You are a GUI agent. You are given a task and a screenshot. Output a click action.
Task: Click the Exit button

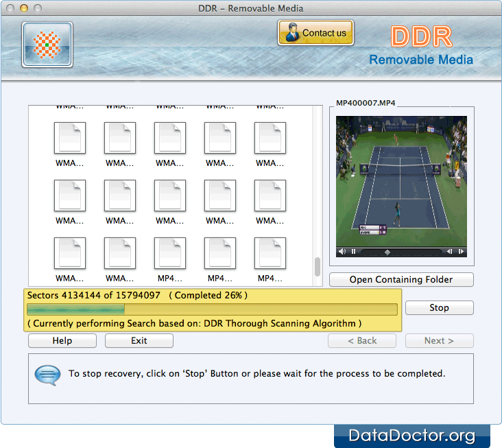[139, 341]
